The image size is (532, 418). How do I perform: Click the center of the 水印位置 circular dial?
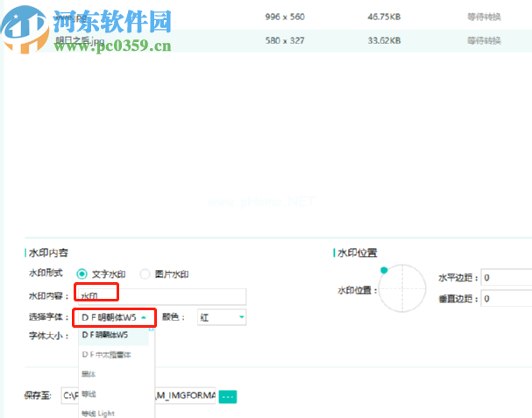402,288
